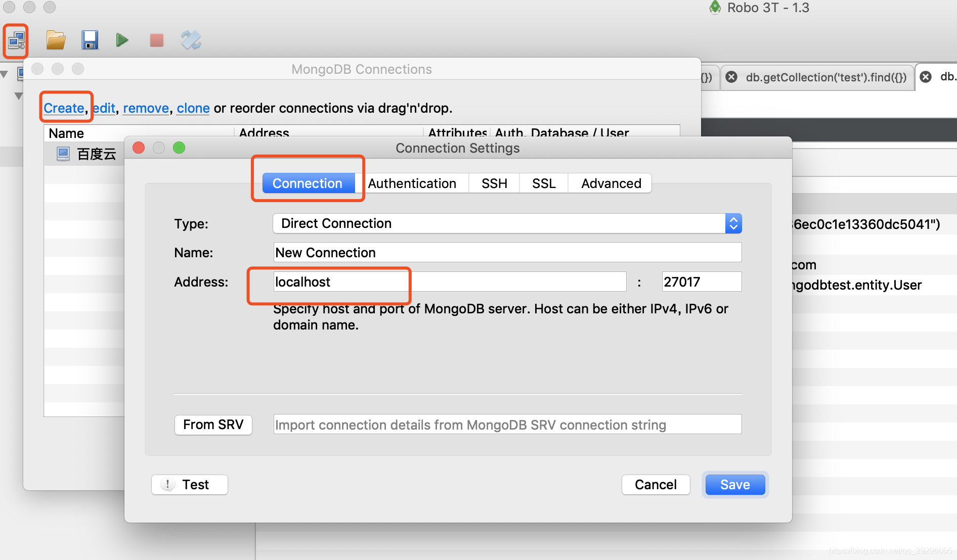Select the 百度云 connection row
Image resolution: width=957 pixels, height=560 pixels.
[x=84, y=154]
